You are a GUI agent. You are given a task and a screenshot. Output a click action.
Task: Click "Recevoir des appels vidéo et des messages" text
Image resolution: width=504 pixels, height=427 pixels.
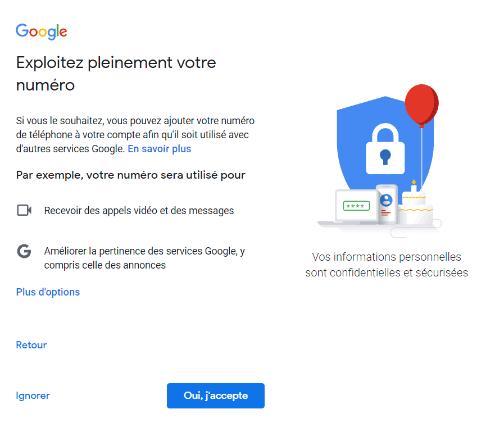pos(139,211)
